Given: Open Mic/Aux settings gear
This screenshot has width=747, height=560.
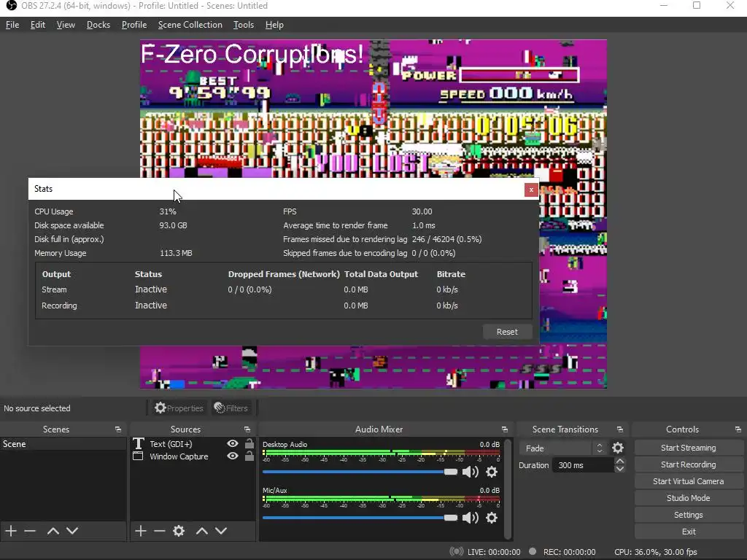Looking at the screenshot, I should 492,518.
